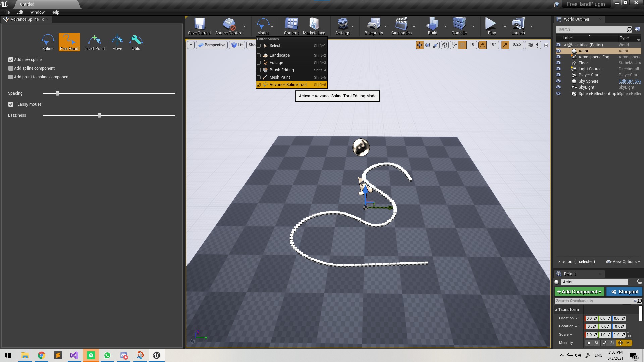Hide the Floor actor via eye icon
Screen dimensions: 644x362
[558, 63]
